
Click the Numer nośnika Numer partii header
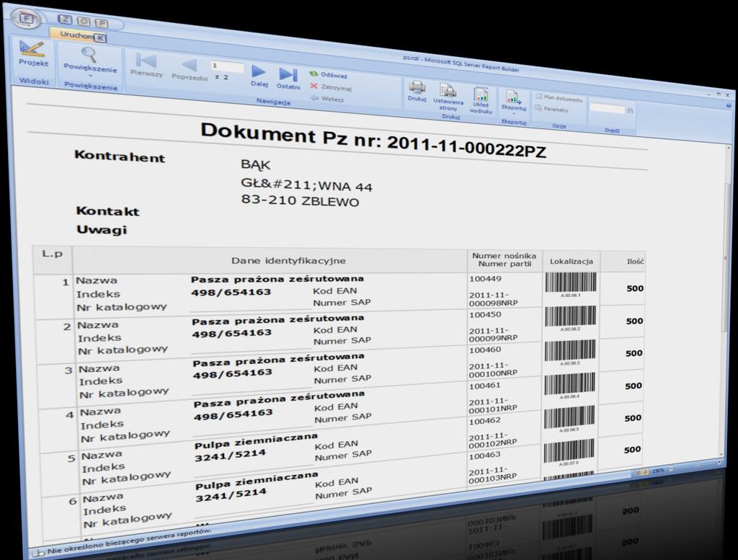(x=504, y=259)
